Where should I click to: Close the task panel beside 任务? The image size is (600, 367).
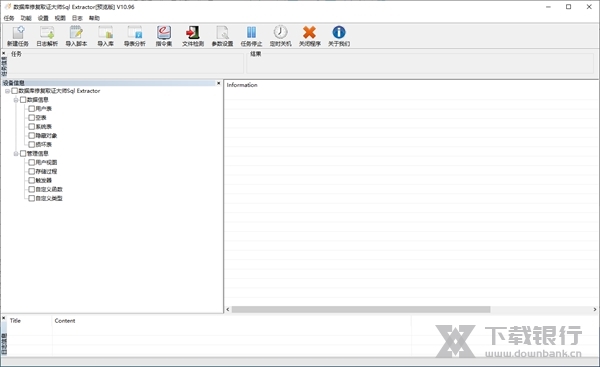[4, 53]
